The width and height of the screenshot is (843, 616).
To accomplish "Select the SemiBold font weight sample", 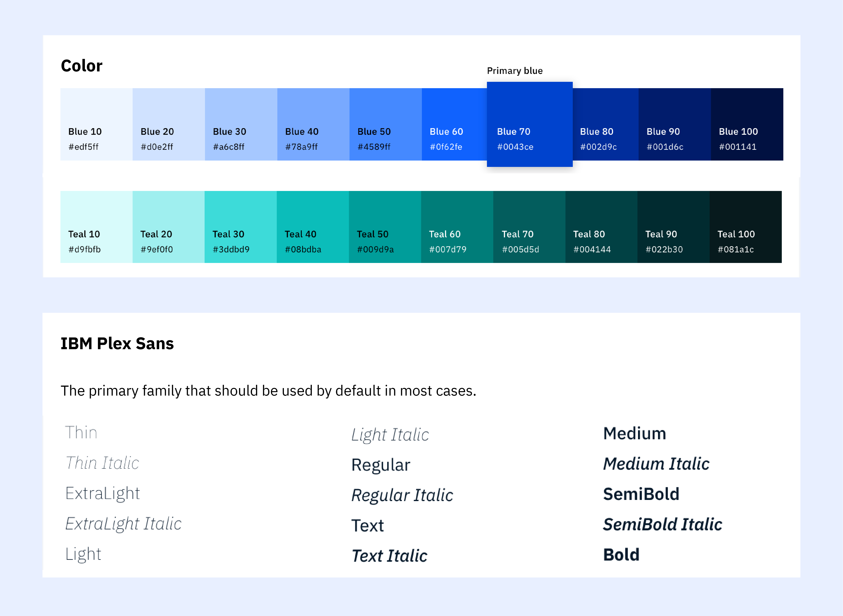I will 641,494.
